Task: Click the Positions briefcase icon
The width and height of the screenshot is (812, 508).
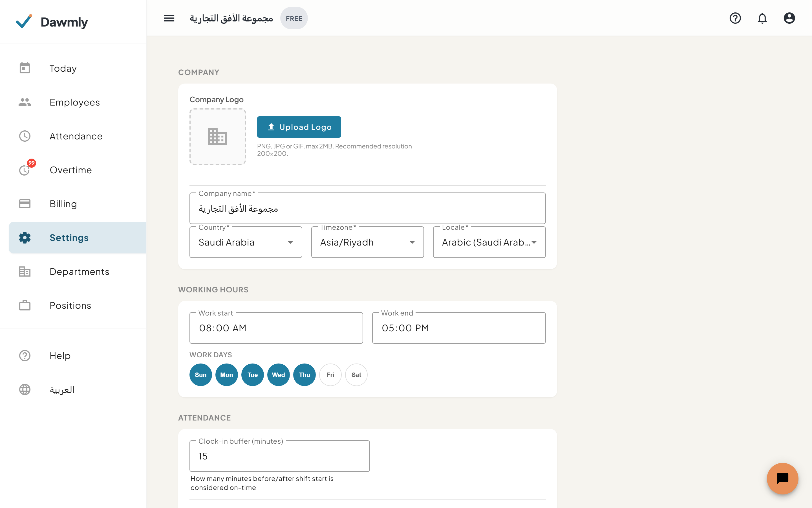Action: (25, 305)
